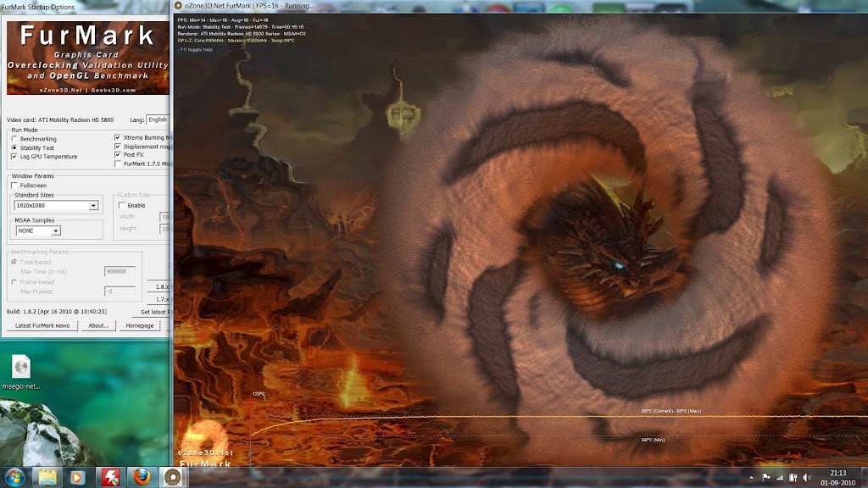The image size is (868, 488).
Task: Switch to the FurMark taskbar button
Action: pos(173,477)
